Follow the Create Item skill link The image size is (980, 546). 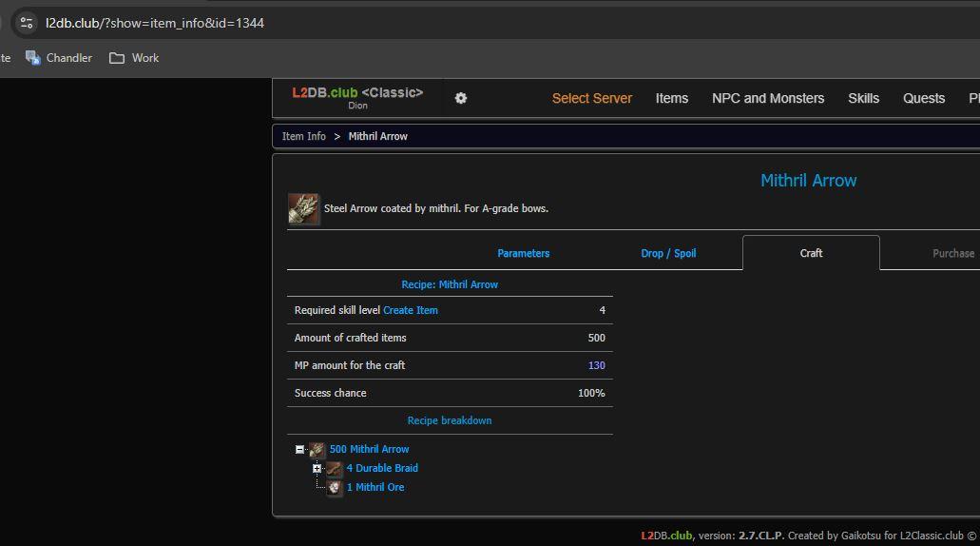pos(411,310)
